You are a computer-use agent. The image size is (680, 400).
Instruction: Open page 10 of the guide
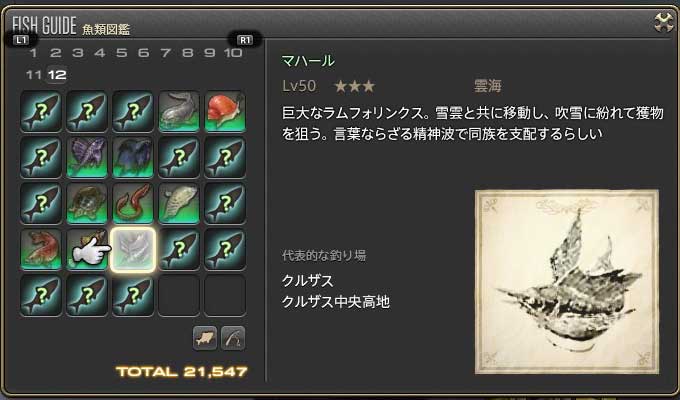(233, 53)
